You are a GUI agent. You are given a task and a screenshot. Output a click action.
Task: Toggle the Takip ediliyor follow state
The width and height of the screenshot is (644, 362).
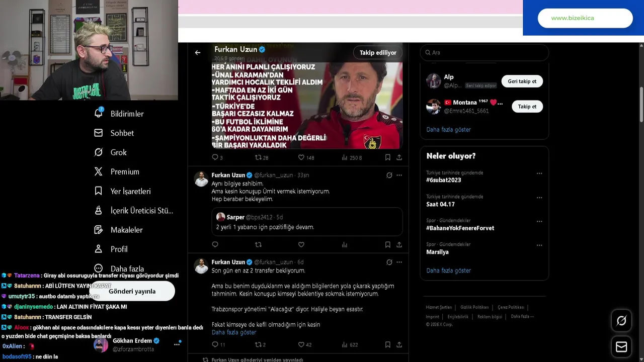[378, 53]
